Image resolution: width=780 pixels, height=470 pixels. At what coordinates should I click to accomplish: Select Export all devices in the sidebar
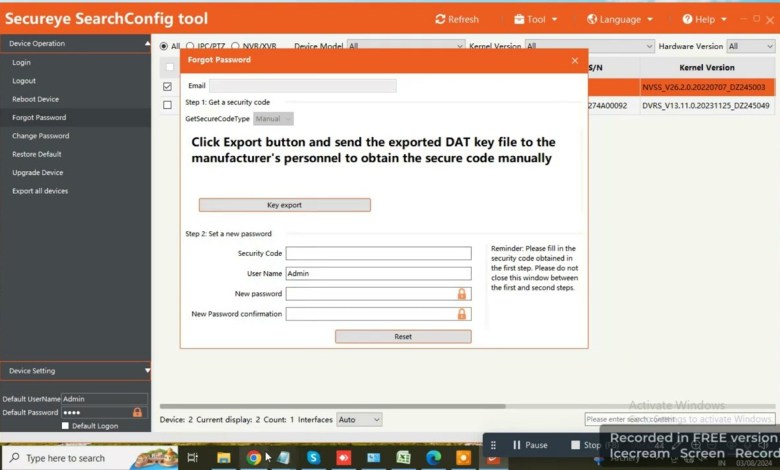pos(40,191)
